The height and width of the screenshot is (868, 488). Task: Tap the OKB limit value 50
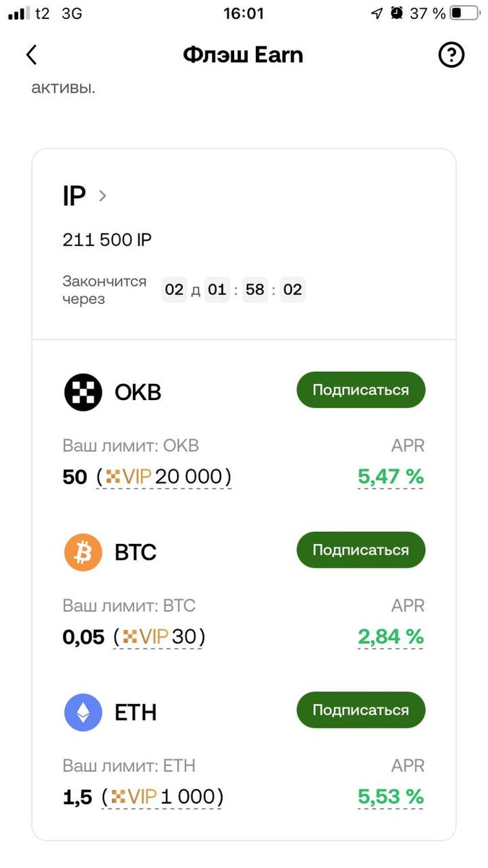coord(75,477)
